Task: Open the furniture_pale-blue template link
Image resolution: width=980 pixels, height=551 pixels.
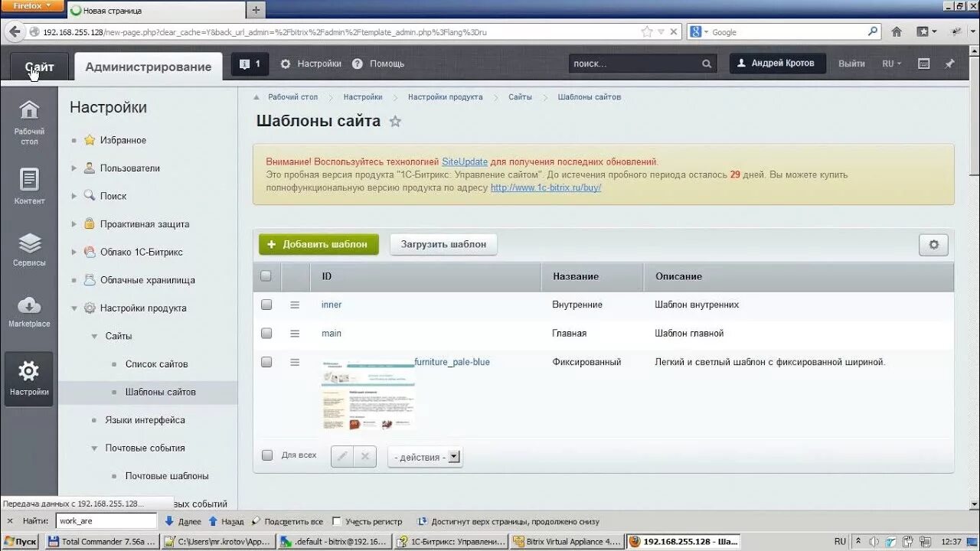Action: click(452, 362)
